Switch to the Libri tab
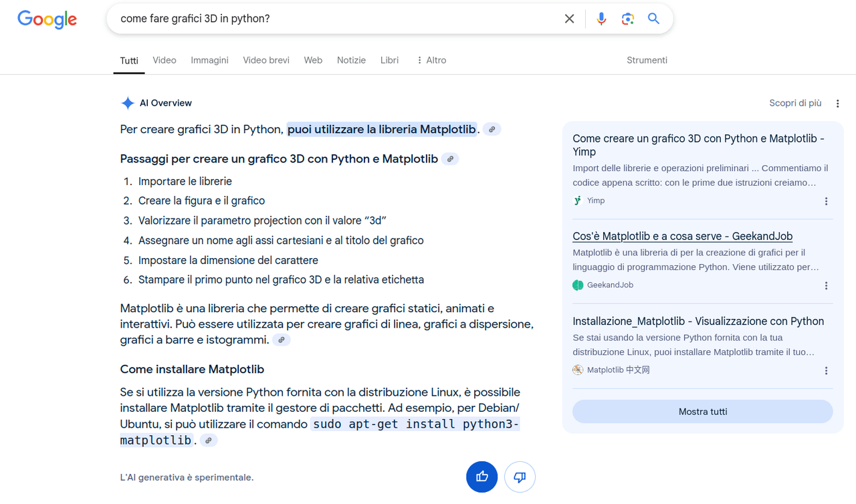856x504 pixels. click(389, 60)
